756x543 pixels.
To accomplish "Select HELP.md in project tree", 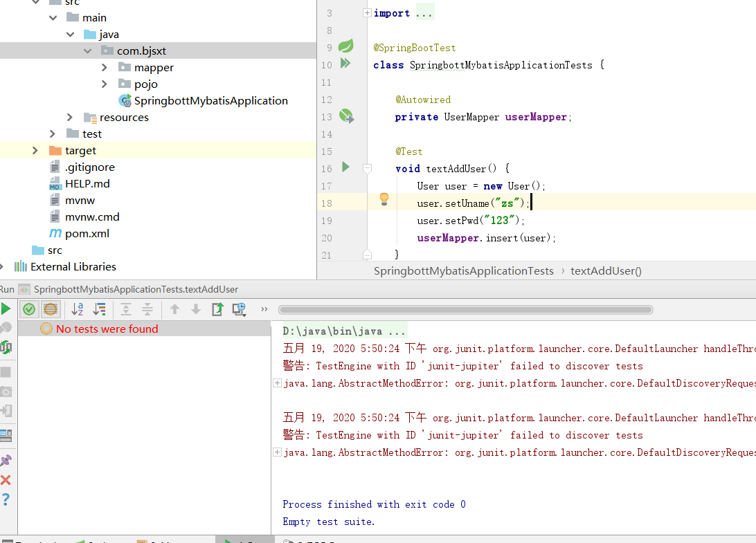I will [87, 183].
